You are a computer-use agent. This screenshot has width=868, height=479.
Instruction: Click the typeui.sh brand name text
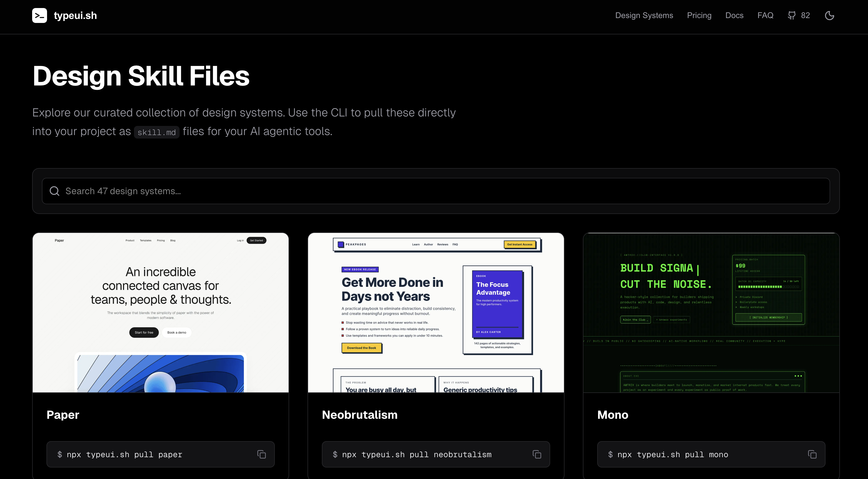tap(75, 15)
